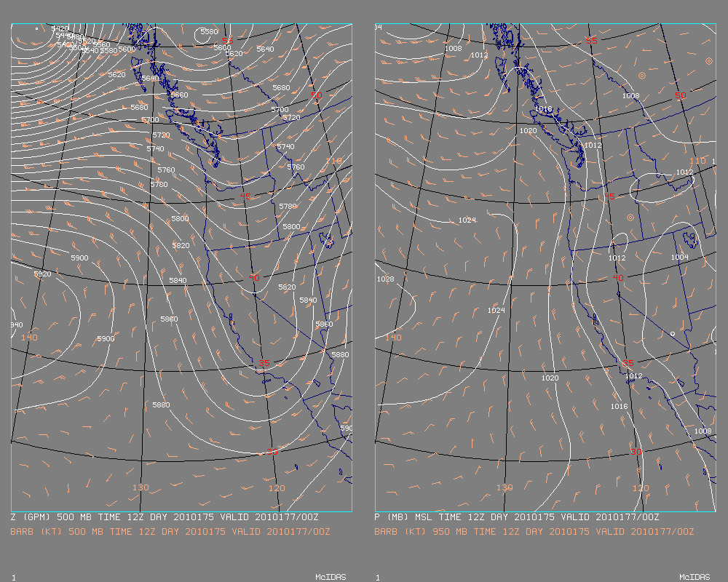Select longitude 110 label in the 500 MB panel
The image size is (728, 582).
click(333, 161)
